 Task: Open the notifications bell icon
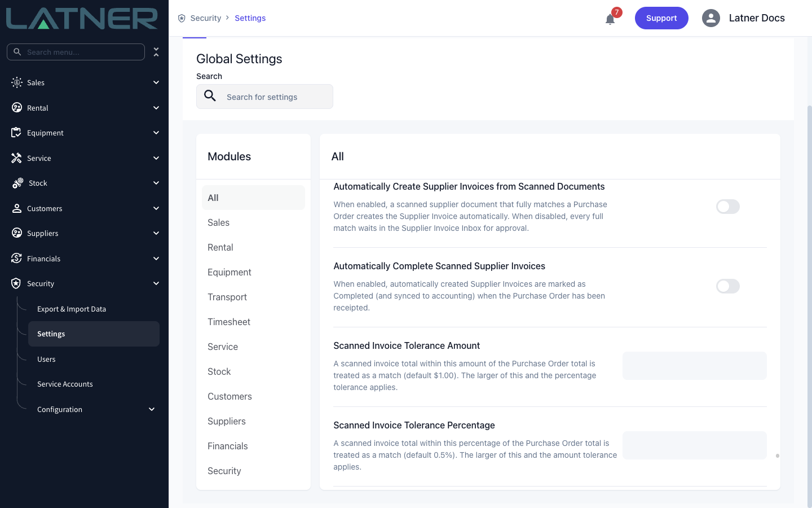click(x=610, y=20)
